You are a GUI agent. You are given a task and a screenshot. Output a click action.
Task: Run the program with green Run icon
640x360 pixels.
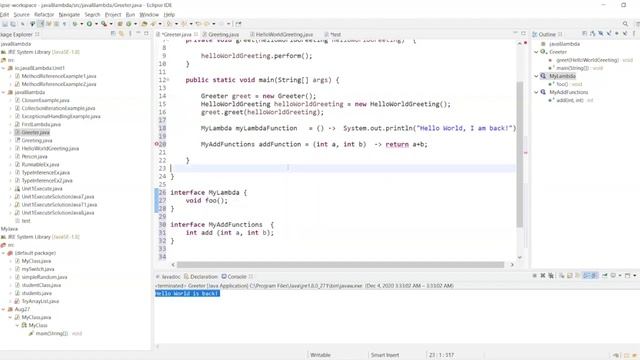click(x=89, y=24)
